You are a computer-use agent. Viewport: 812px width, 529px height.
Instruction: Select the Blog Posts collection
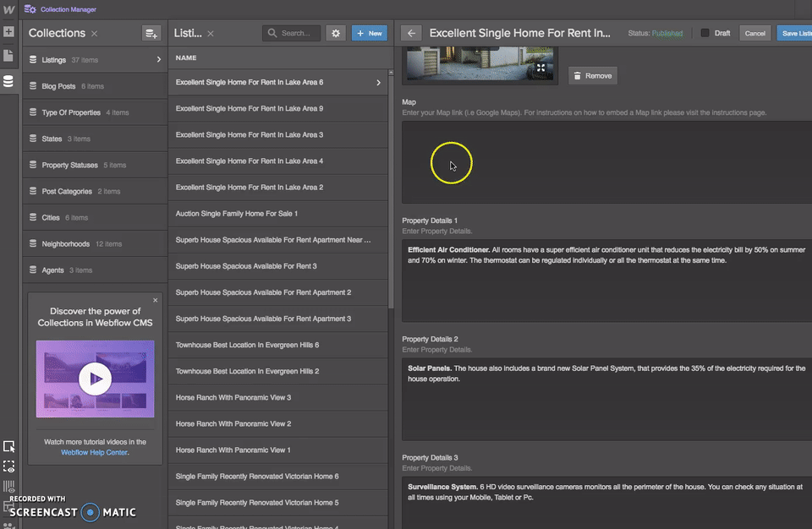click(x=59, y=86)
